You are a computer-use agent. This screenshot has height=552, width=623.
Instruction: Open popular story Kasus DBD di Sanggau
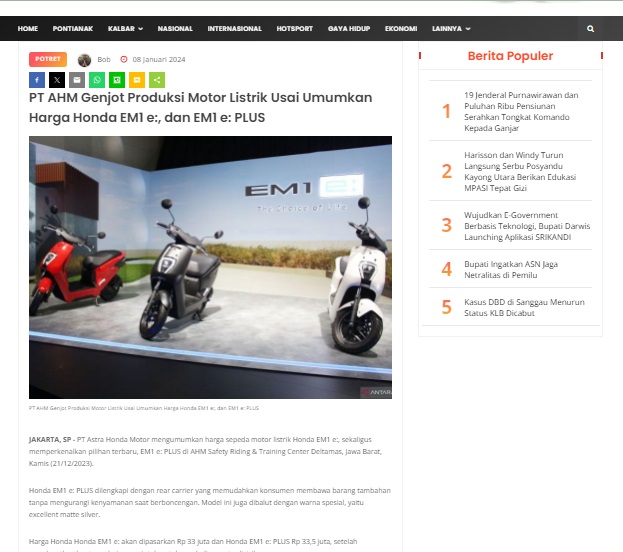point(524,308)
